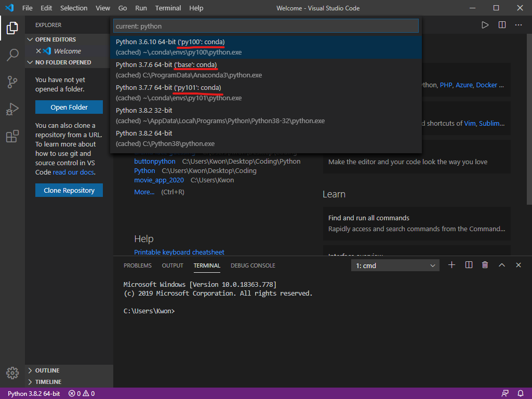Open the Find and run all commands card
Screen dimensions: 532x399
(417, 223)
